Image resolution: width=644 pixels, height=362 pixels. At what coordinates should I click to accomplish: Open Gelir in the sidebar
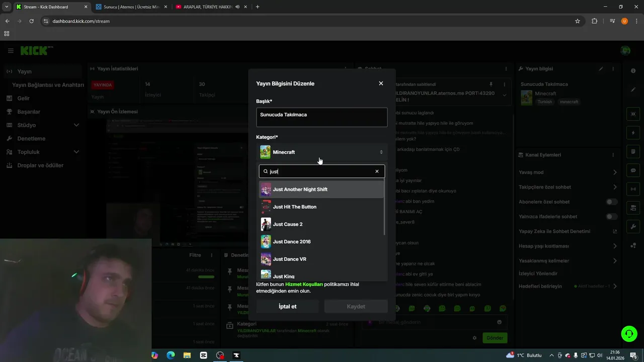coord(23,99)
